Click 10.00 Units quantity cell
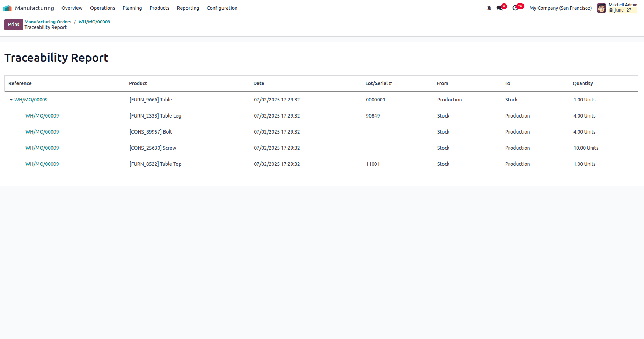The width and height of the screenshot is (644, 339). click(586, 148)
